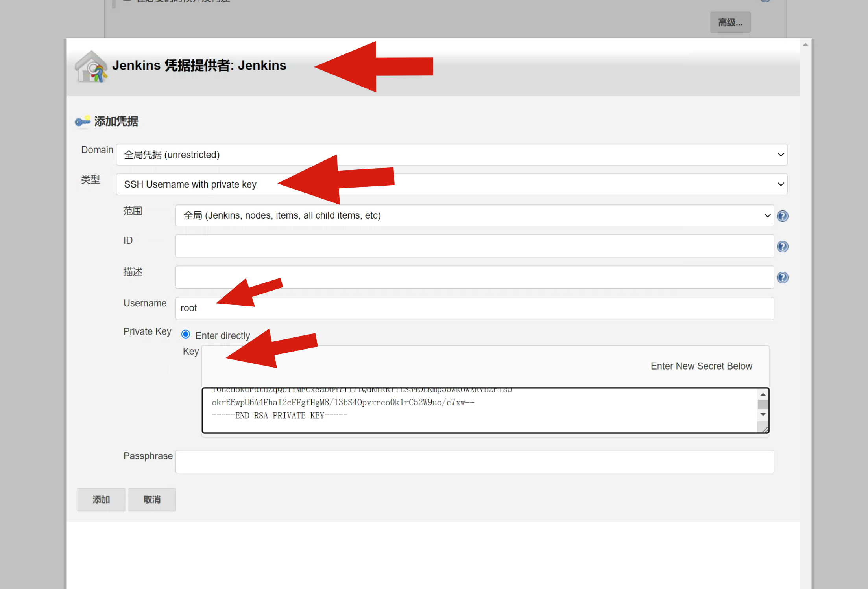Select the Enter directly radio button
Screen dimensions: 868x589
(185, 335)
